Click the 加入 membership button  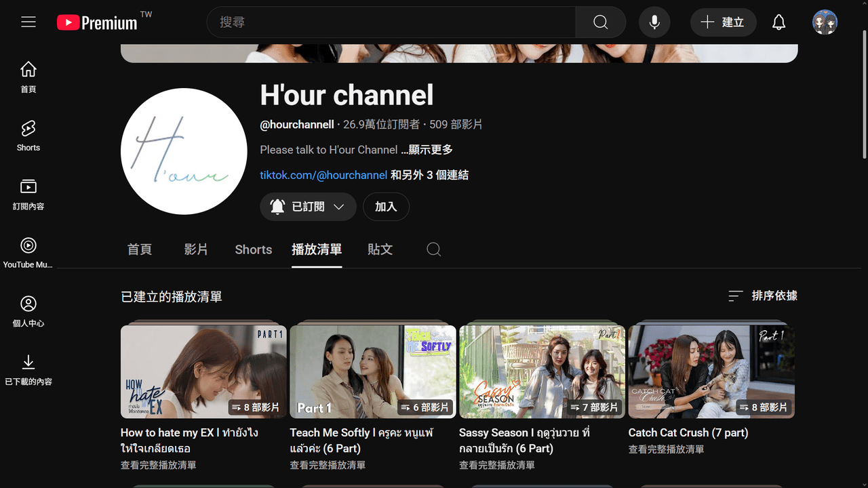tap(386, 207)
